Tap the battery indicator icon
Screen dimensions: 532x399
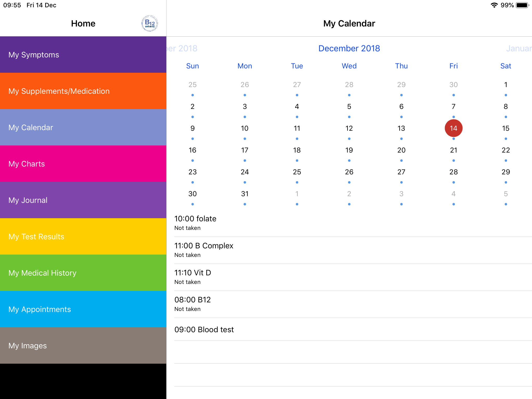[x=522, y=5]
